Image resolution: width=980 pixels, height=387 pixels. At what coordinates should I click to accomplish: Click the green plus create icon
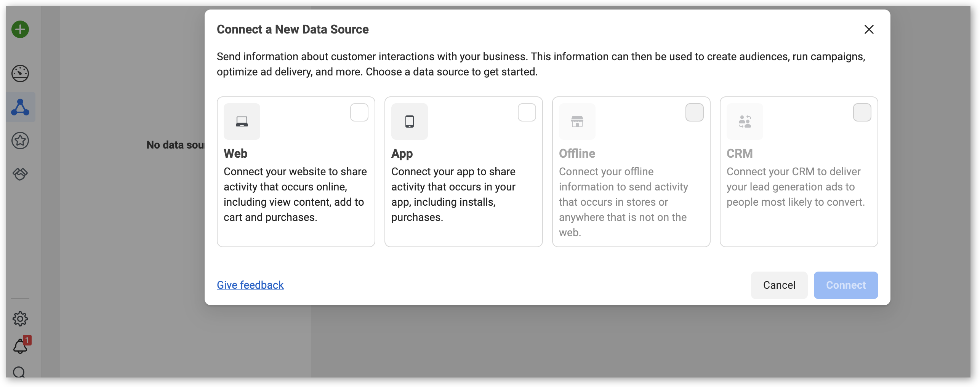coord(20,29)
